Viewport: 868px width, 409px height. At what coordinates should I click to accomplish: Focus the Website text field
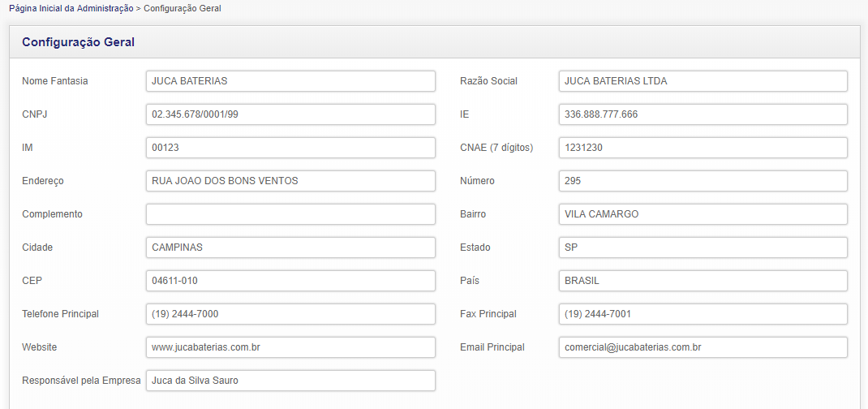(x=290, y=347)
